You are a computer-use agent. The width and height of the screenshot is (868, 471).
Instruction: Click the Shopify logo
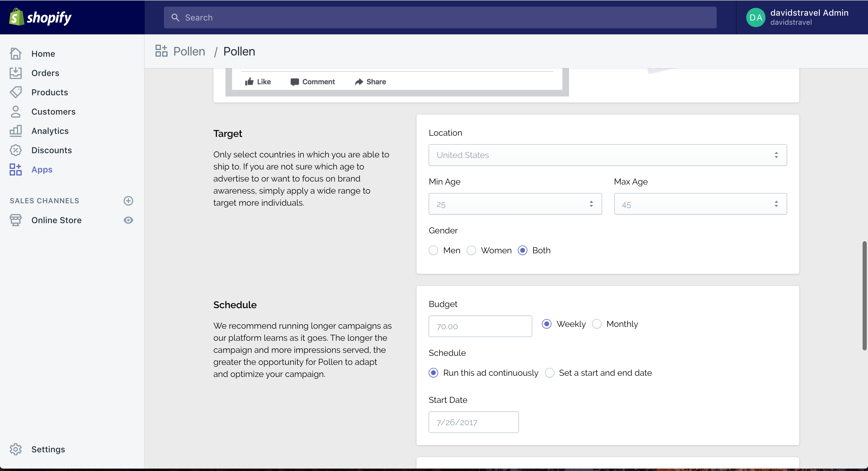click(x=40, y=17)
